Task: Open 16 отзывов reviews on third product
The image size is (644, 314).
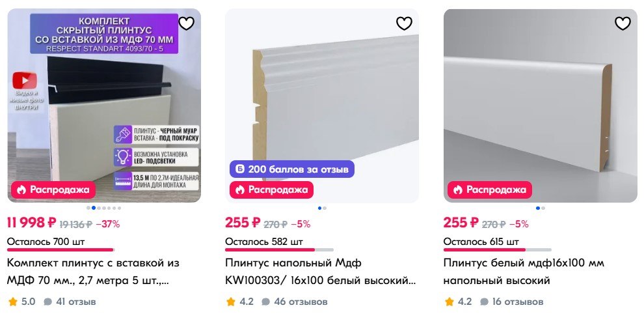Action: [x=513, y=302]
